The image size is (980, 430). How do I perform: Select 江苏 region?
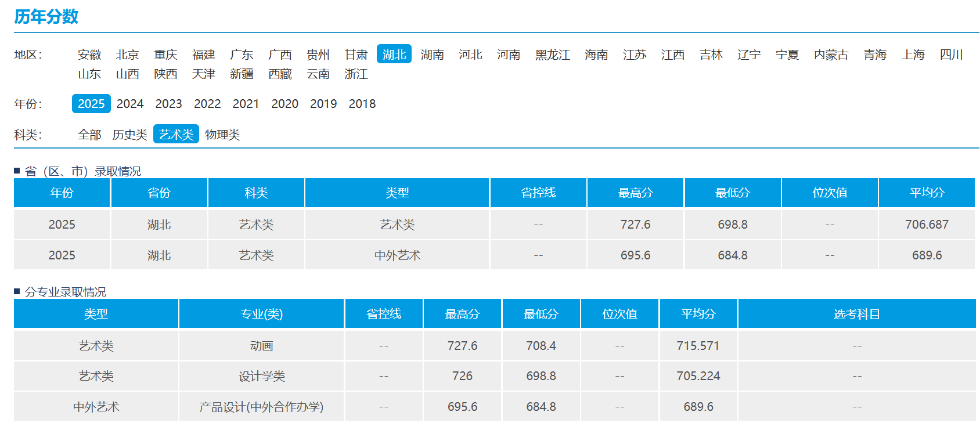tap(635, 55)
